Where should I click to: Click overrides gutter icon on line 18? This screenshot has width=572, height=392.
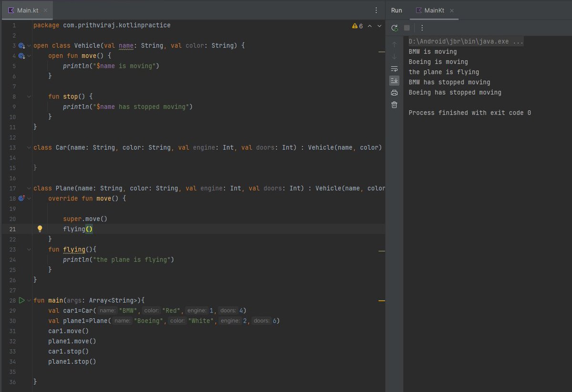click(21, 198)
